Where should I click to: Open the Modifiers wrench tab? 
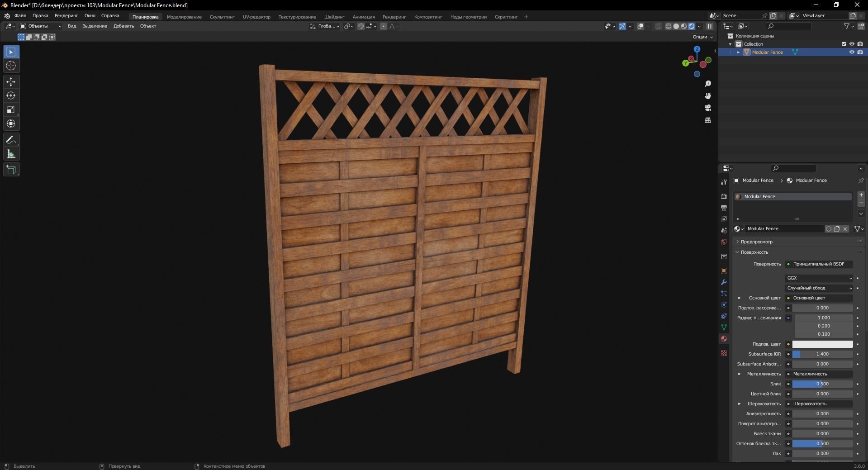tap(724, 282)
